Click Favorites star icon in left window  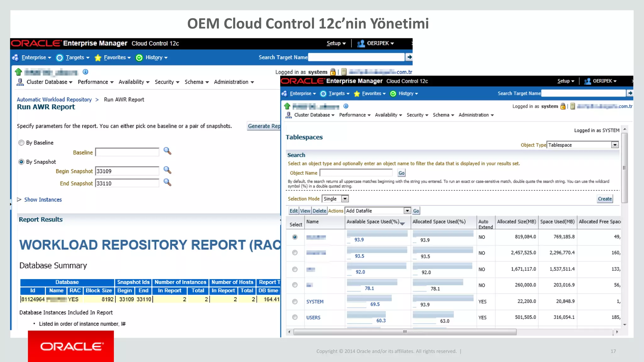(x=98, y=58)
